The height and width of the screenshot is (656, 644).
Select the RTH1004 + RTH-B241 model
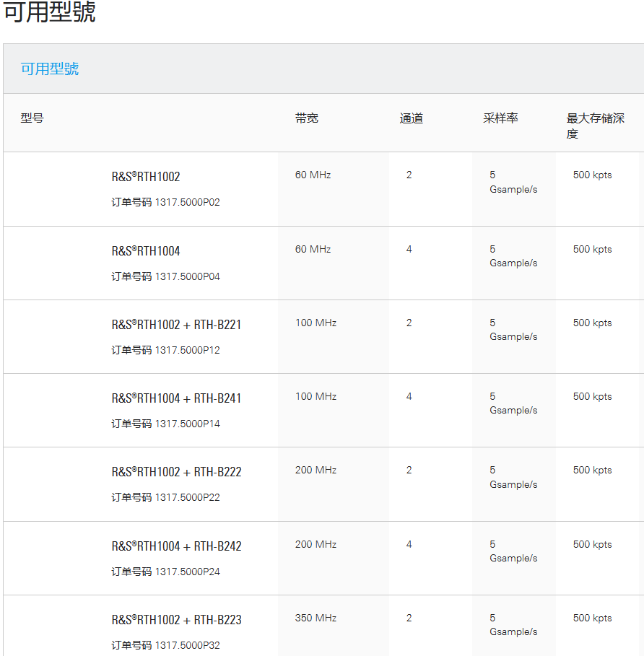click(x=176, y=398)
